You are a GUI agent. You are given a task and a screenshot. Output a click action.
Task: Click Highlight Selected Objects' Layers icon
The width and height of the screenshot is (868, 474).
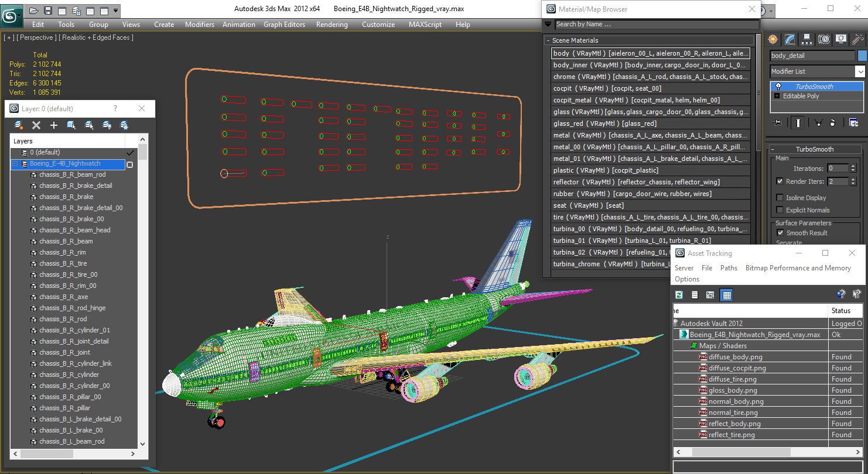[89, 125]
